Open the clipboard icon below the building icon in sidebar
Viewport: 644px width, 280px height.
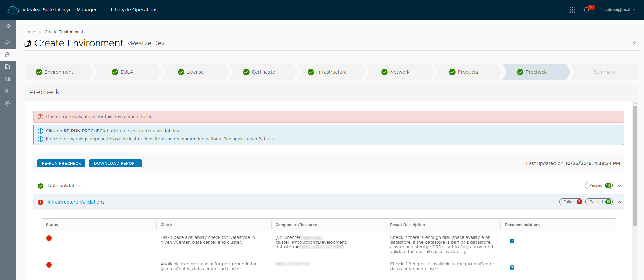click(x=7, y=79)
